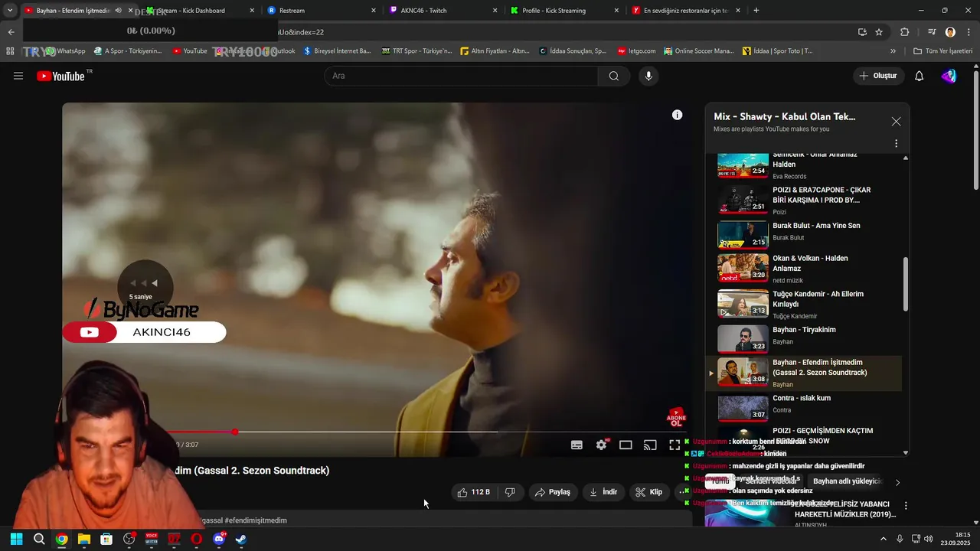
Task: Toggle subtitles on the video player
Action: pyautogui.click(x=577, y=445)
